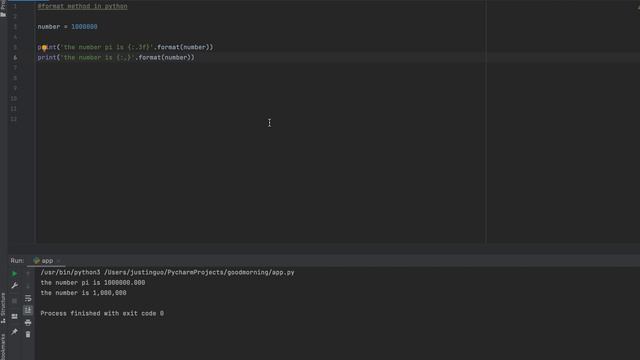Viewport: 640px width, 360px height.
Task: Click '.format(number))' on line 6
Action: [x=165, y=58]
